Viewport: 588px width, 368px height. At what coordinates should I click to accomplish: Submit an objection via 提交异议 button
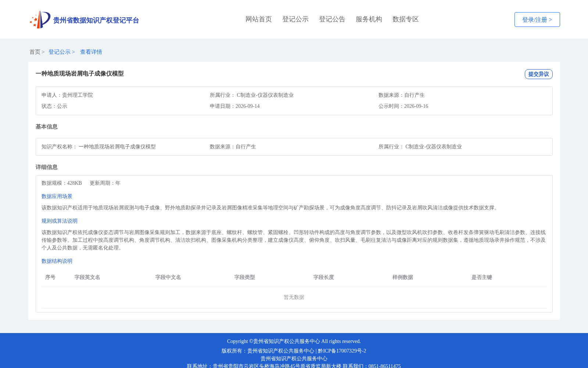tap(539, 74)
